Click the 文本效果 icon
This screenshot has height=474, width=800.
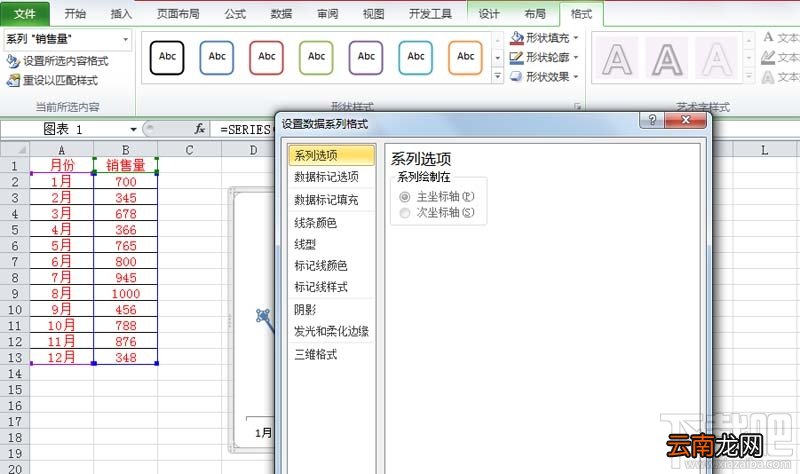768,77
